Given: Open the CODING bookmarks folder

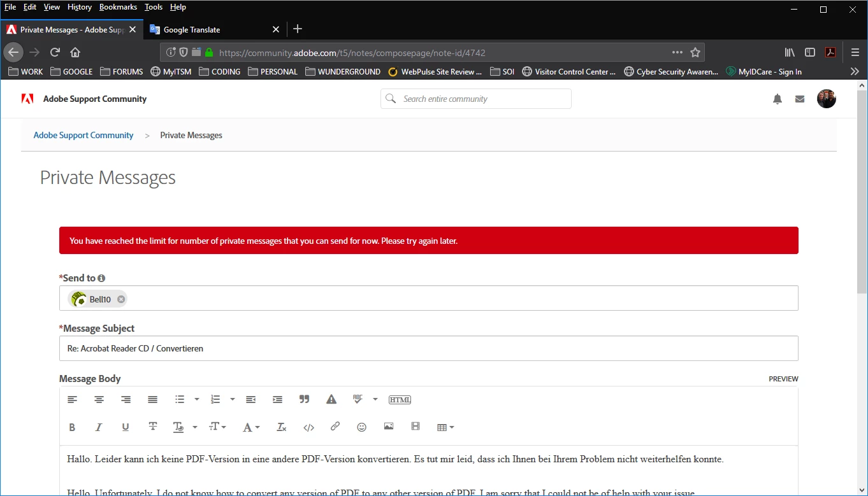Looking at the screenshot, I should 220,71.
